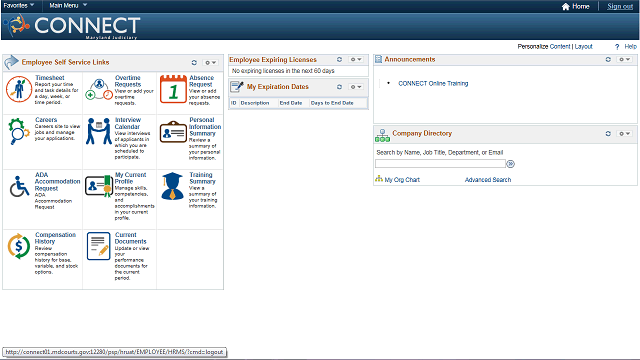Click the Compensation History link text

click(56, 238)
